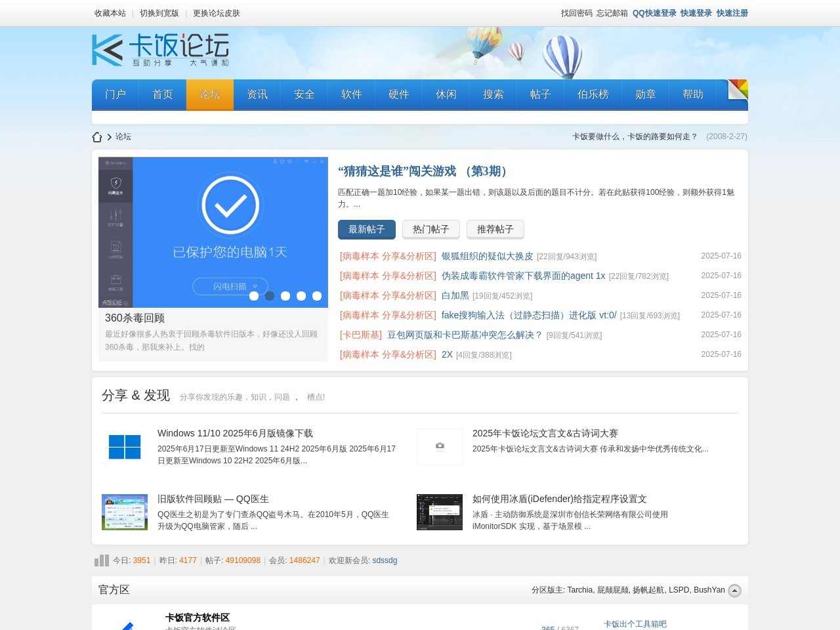Open the 银狐组织的疑似大换皮 post

(487, 256)
